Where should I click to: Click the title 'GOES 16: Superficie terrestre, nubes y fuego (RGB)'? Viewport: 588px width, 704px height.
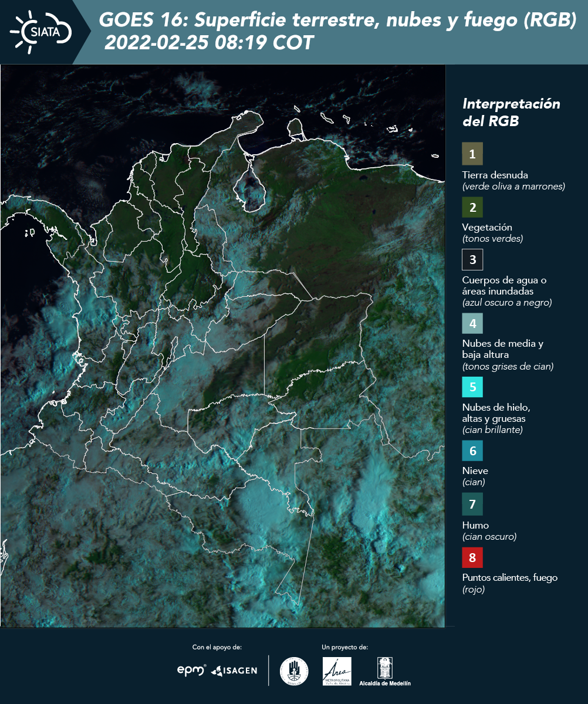point(338,21)
